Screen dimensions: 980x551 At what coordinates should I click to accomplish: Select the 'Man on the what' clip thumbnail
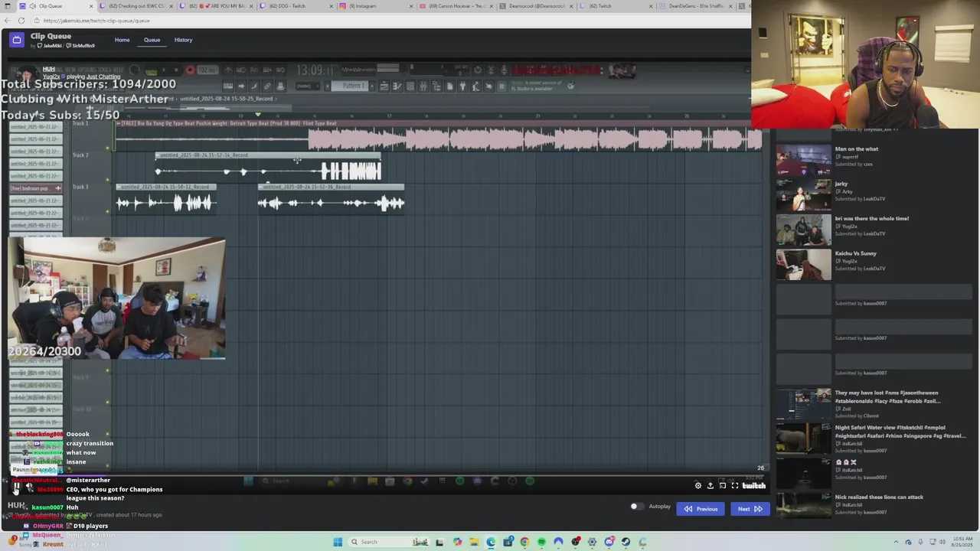pos(803,160)
